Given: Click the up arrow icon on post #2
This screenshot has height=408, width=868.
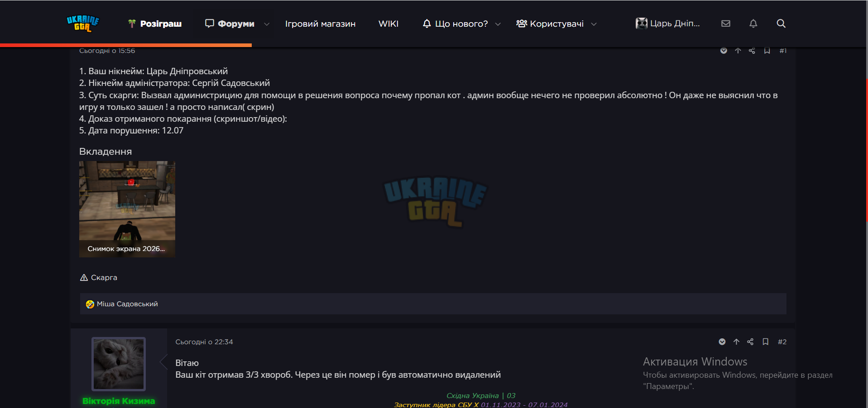Looking at the screenshot, I should pos(736,342).
